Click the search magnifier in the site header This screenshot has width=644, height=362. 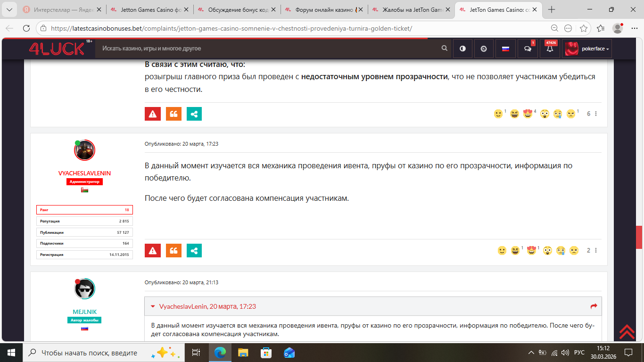(x=444, y=49)
